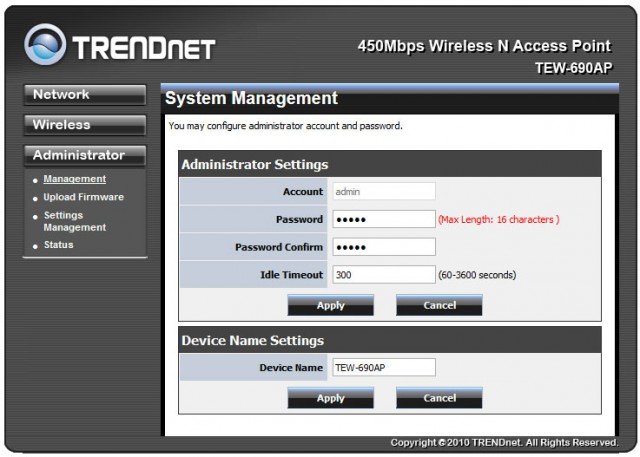Click the Account field showing admin

(x=383, y=191)
